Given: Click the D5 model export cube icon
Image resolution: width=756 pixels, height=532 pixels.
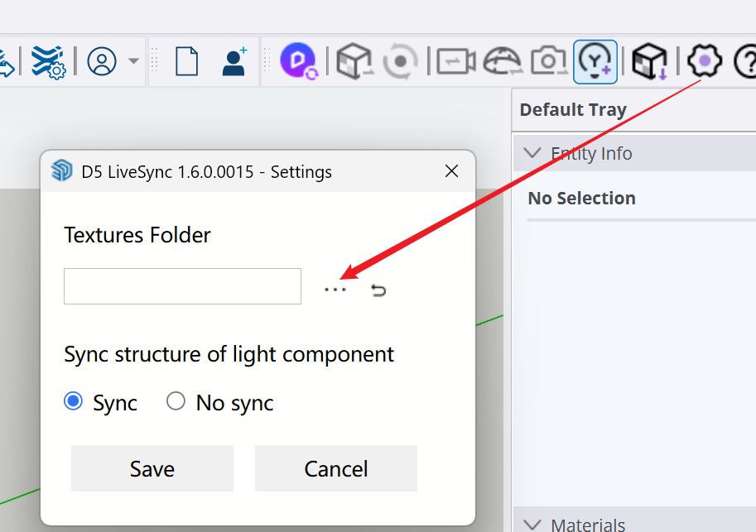Looking at the screenshot, I should 649,61.
